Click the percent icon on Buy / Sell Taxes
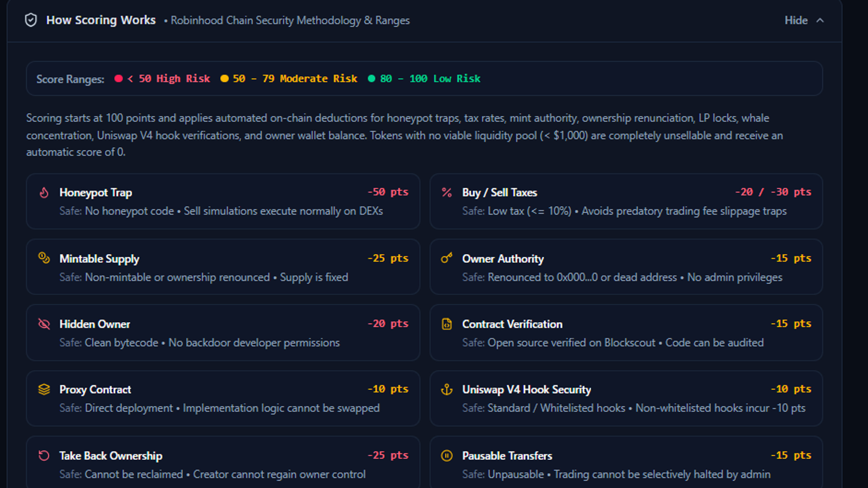Viewport: 868px width, 488px height. pyautogui.click(x=447, y=192)
